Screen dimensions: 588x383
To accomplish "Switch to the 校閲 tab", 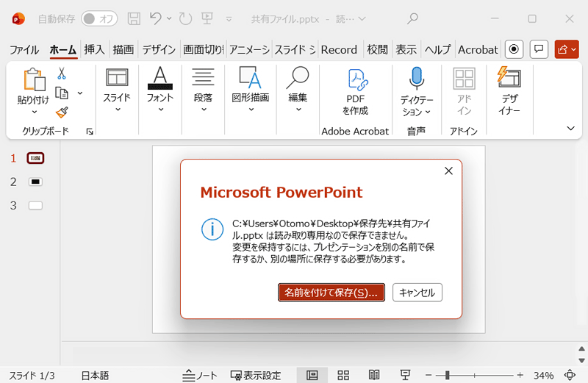I will tap(377, 49).
